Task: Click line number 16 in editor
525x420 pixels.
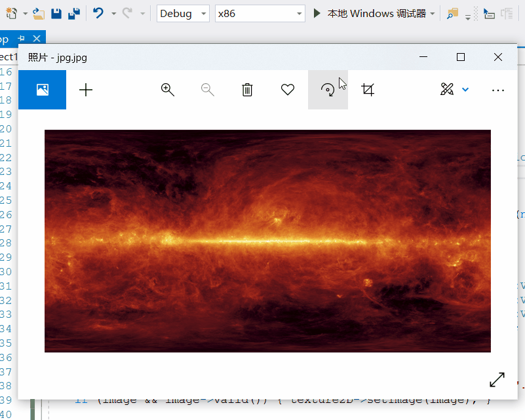Action: click(6, 72)
